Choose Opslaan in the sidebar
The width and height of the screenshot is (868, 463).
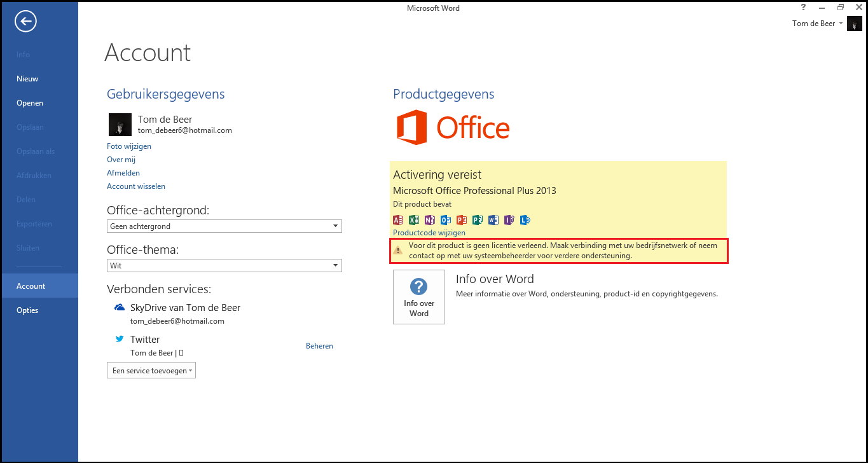pos(39,127)
